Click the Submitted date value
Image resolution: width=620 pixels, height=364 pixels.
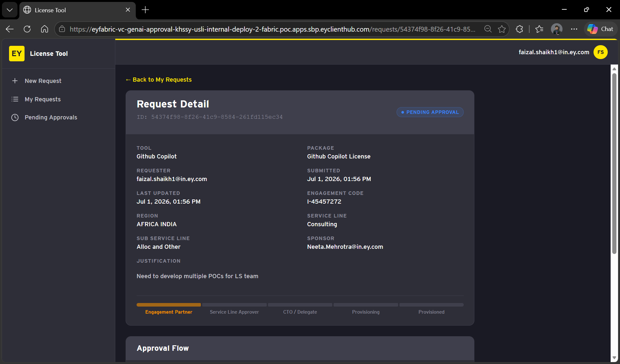coord(339,179)
